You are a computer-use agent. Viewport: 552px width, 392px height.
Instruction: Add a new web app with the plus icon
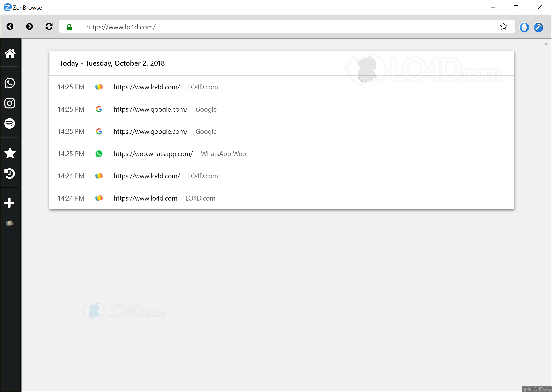(10, 202)
